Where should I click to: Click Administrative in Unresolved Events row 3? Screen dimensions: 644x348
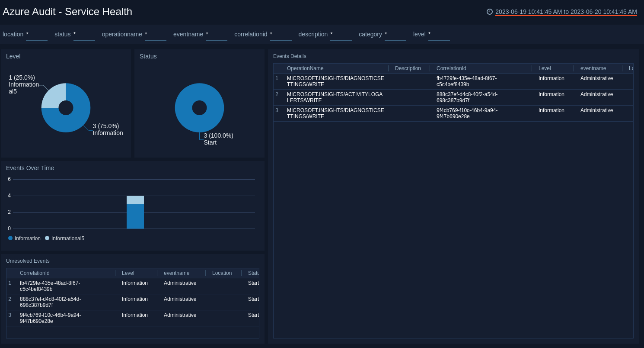point(180,315)
